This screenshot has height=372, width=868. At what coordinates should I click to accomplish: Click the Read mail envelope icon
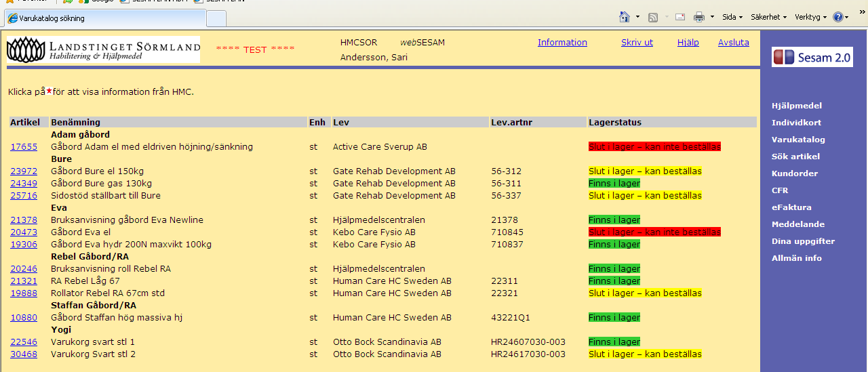click(x=680, y=17)
